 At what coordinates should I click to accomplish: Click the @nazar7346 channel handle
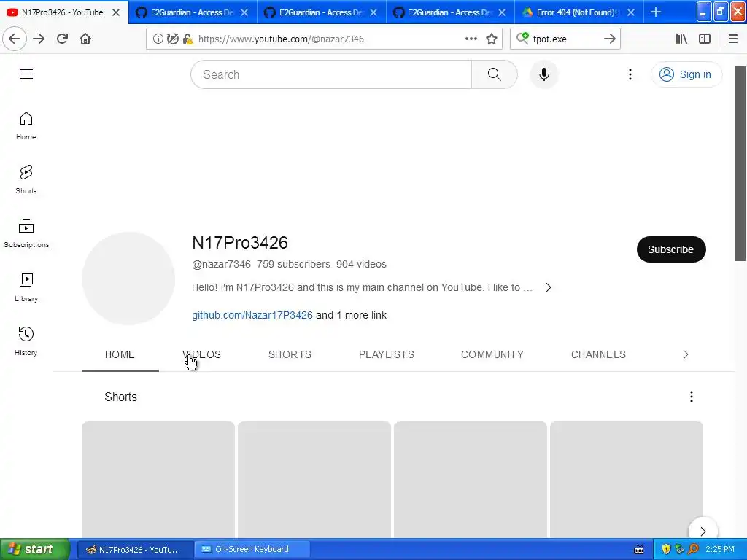(x=221, y=264)
